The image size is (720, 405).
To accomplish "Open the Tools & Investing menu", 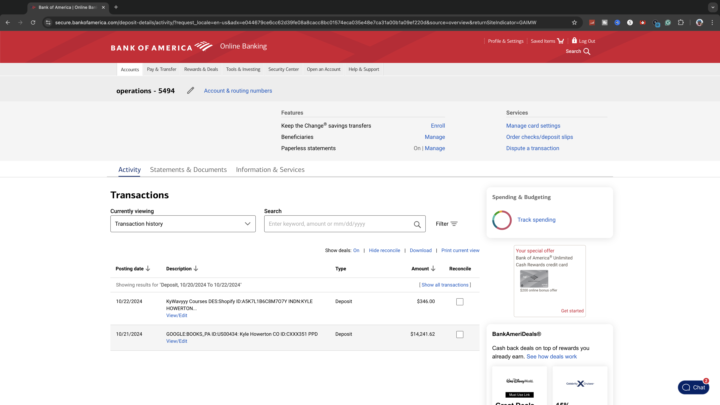I will [x=243, y=69].
